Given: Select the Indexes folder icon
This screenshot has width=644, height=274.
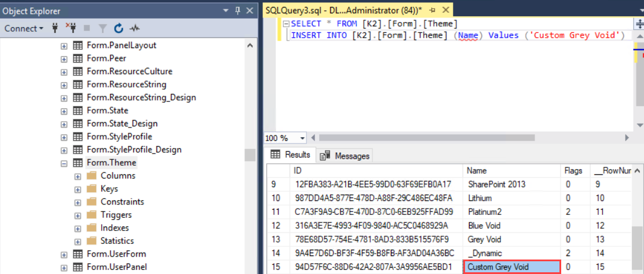Looking at the screenshot, I should tap(92, 228).
